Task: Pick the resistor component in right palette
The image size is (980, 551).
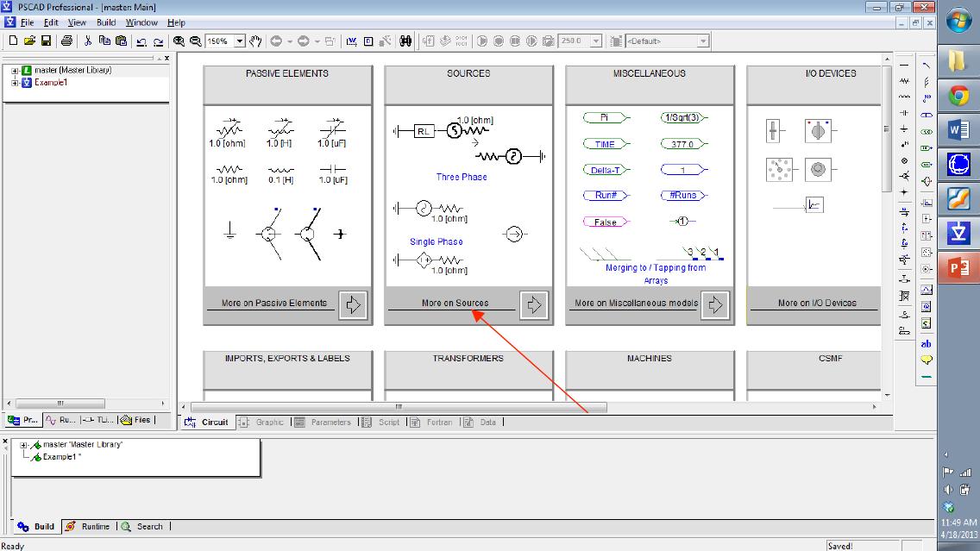Action: [903, 81]
